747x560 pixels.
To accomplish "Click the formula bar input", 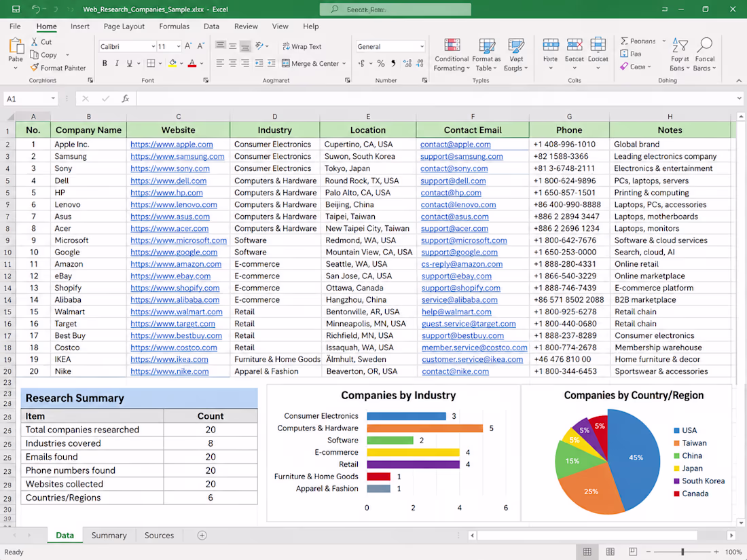I will 435,98.
